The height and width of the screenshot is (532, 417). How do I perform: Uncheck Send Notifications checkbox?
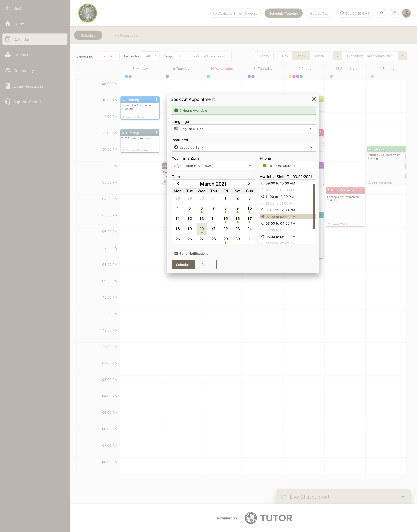pos(176,253)
